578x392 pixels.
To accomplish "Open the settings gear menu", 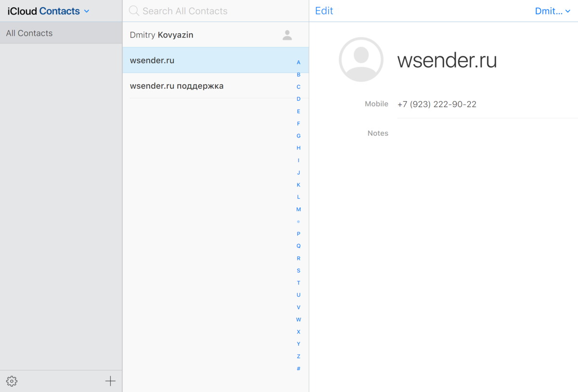I will coord(12,381).
